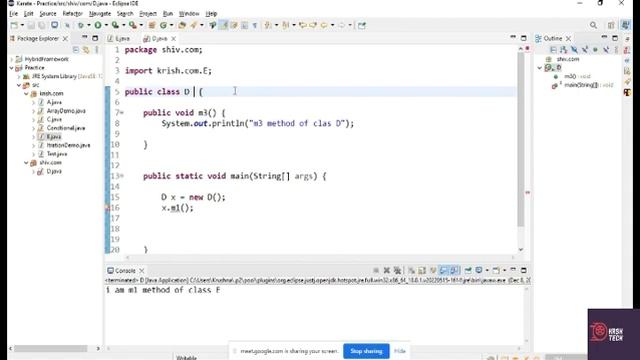Screen dimensions: 640x360
Task: Click the Run with Coverage icon
Action: pyautogui.click(x=116, y=25)
